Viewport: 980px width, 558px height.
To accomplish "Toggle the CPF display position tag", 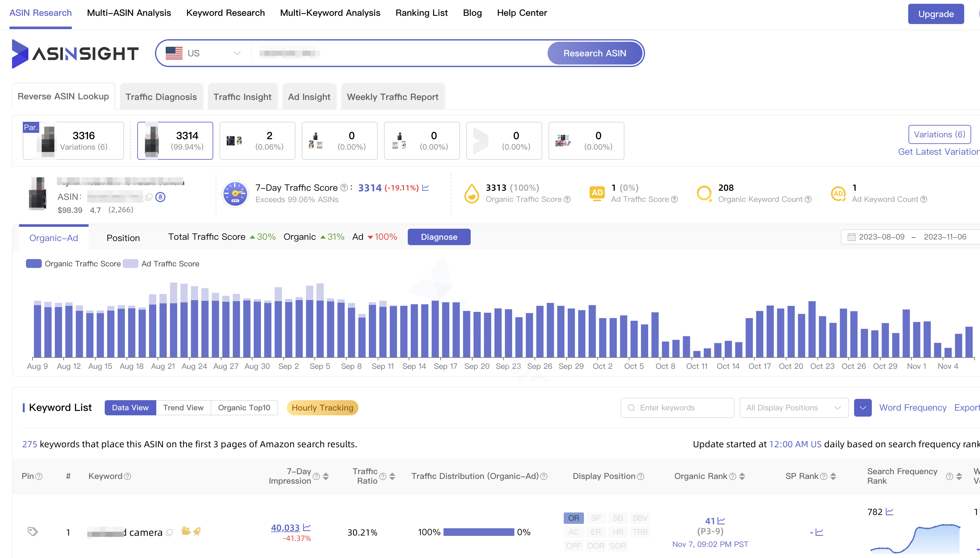I will point(574,546).
